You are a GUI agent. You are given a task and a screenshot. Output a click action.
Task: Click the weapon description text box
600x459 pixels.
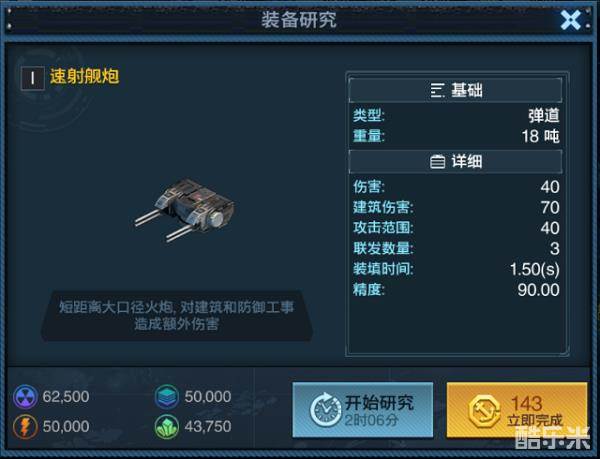coord(177,316)
